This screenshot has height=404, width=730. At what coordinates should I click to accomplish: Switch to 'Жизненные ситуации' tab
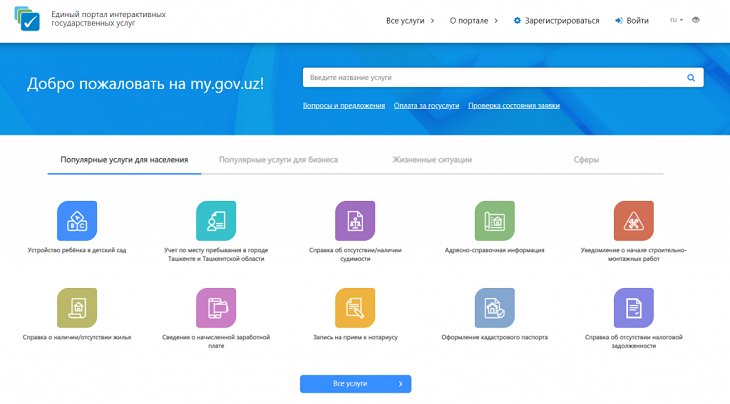click(432, 160)
